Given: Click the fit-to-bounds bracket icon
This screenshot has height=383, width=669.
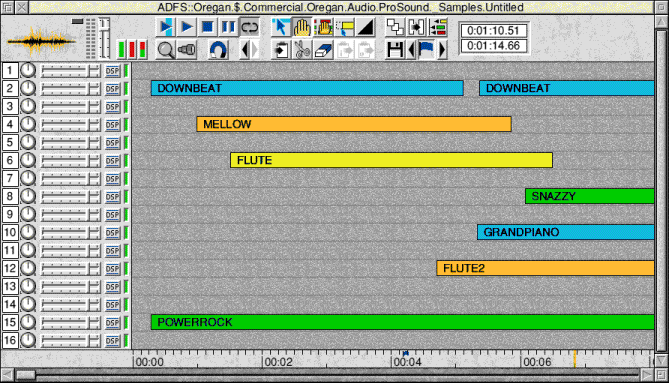Looking at the screenshot, I should (x=416, y=28).
